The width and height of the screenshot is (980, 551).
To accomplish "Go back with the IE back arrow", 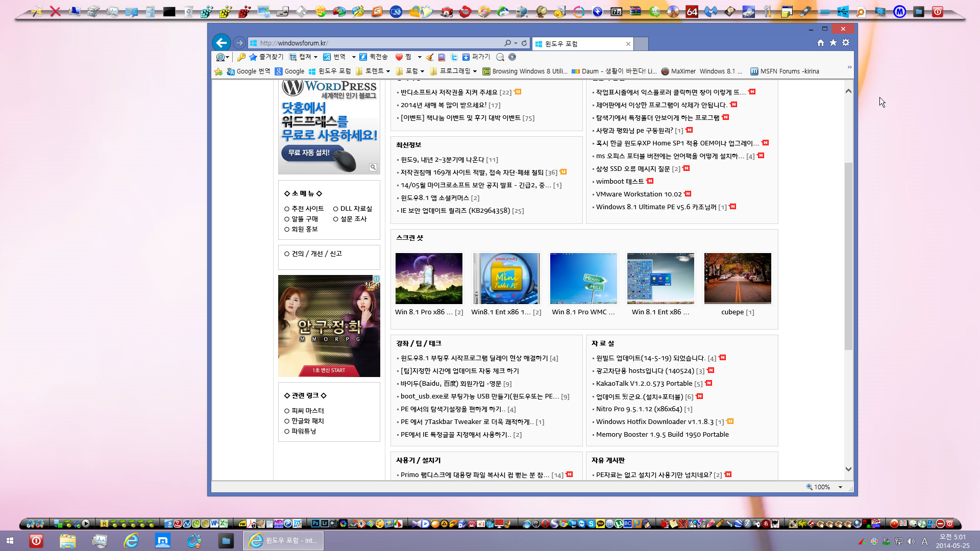I will pos(222,43).
